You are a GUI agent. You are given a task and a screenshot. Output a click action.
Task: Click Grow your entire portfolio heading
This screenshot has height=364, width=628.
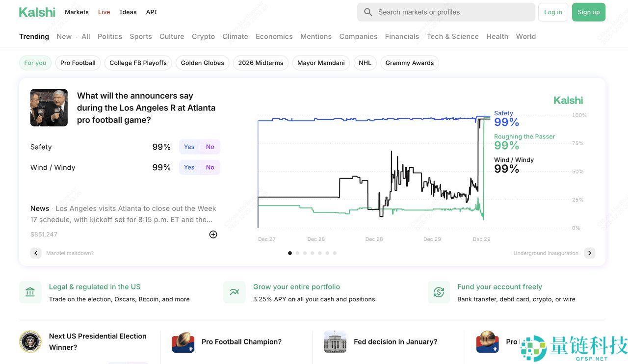[x=296, y=286]
